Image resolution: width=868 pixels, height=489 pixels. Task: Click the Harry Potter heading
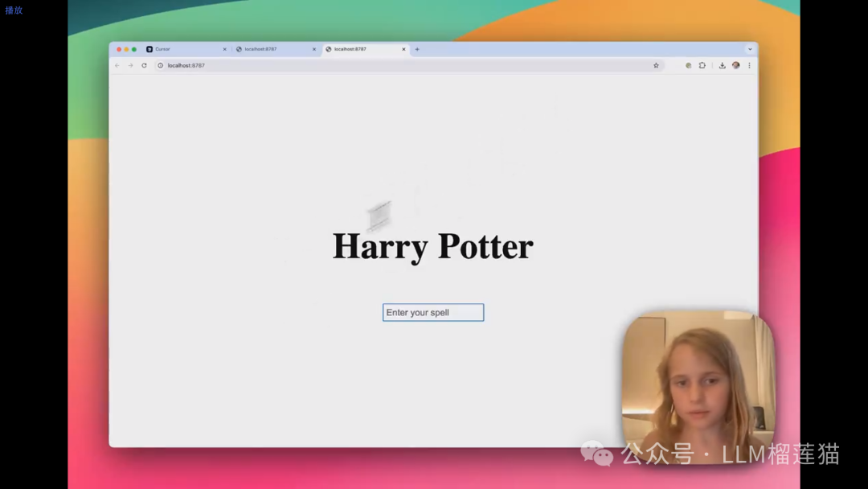point(432,246)
